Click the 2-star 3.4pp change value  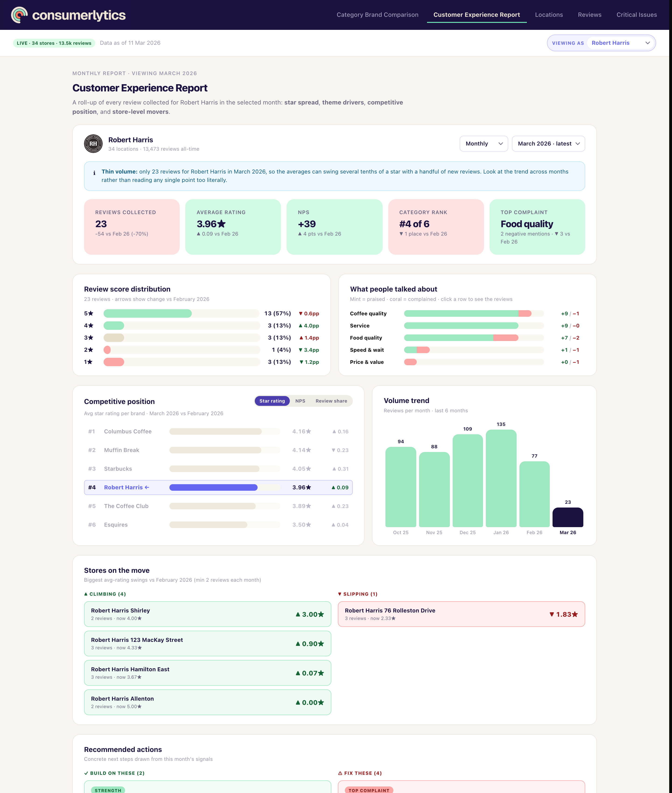[x=309, y=350]
